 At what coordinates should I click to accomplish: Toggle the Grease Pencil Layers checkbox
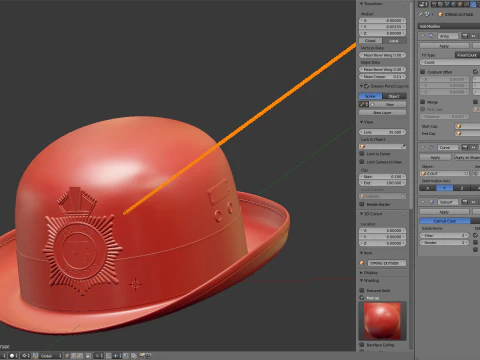(366, 86)
